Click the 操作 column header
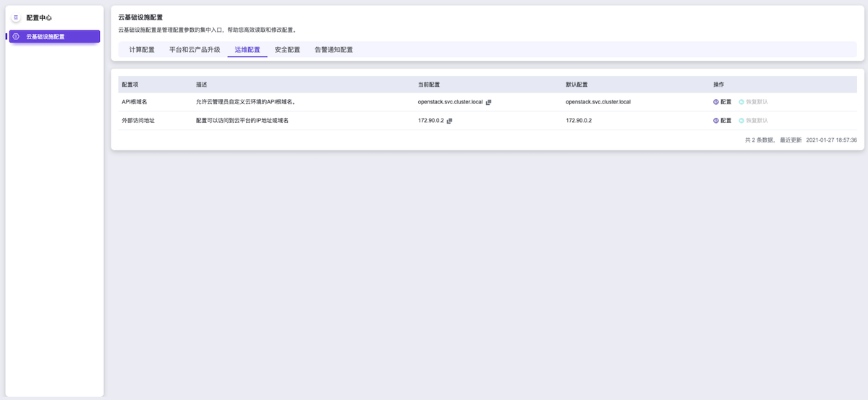The height and width of the screenshot is (400, 868). 718,85
